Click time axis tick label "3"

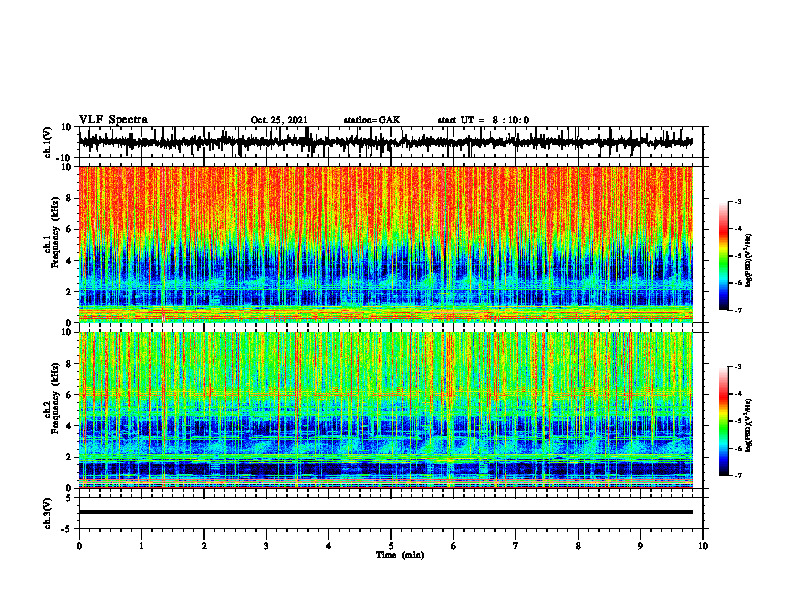[x=266, y=546]
